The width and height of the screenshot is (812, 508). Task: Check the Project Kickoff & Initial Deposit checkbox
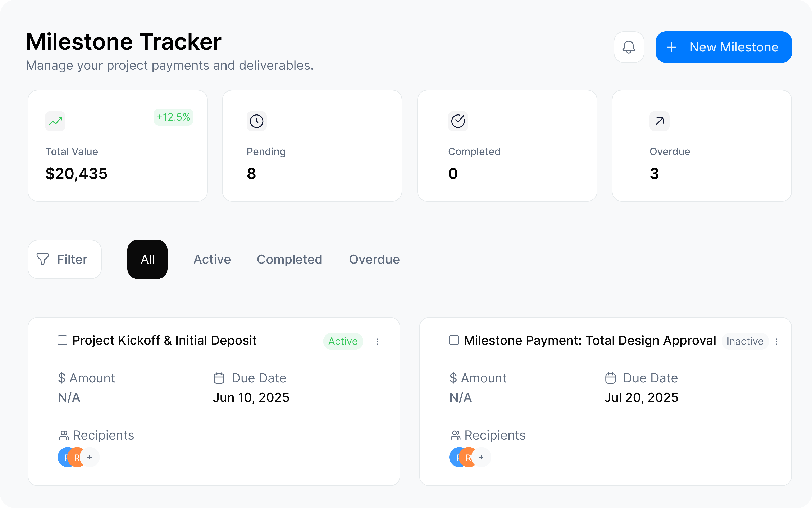pos(62,340)
